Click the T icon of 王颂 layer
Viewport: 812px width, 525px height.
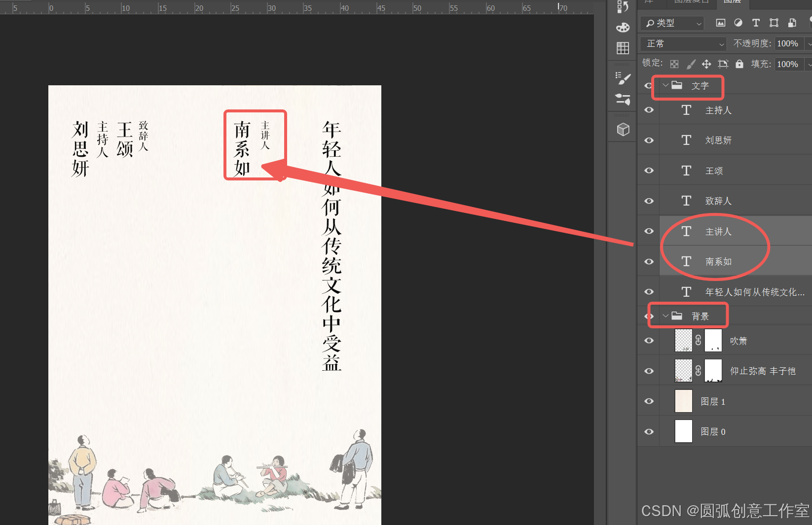pyautogui.click(x=686, y=171)
